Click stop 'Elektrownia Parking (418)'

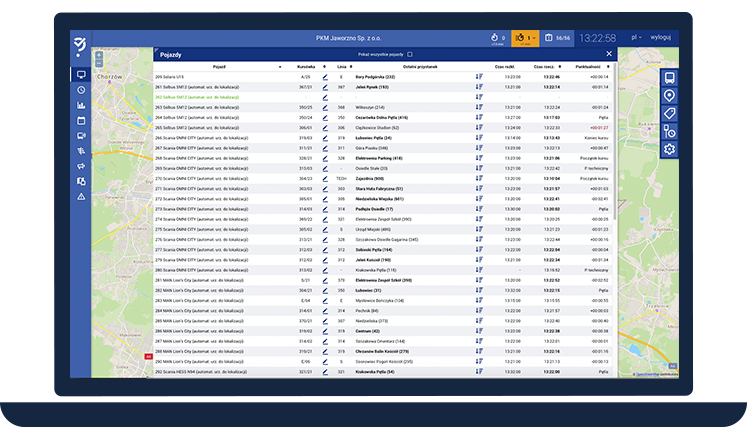pyautogui.click(x=379, y=158)
